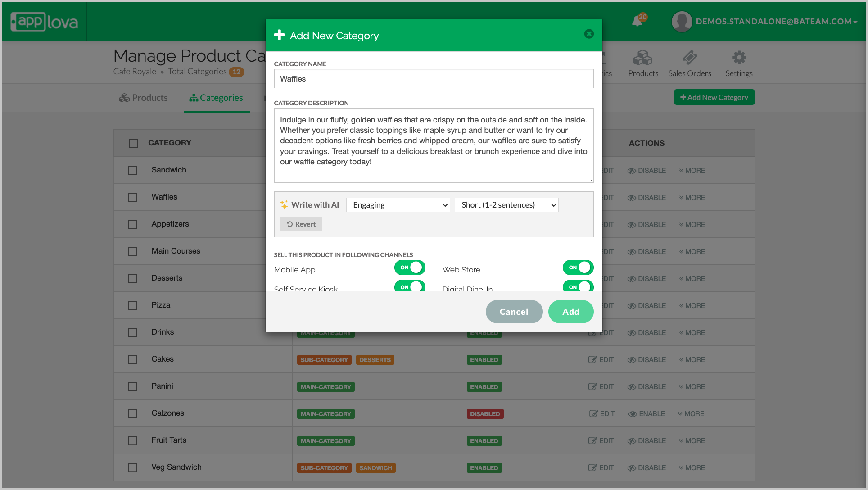The height and width of the screenshot is (490, 868).
Task: Open the Settings gear icon
Action: (739, 58)
